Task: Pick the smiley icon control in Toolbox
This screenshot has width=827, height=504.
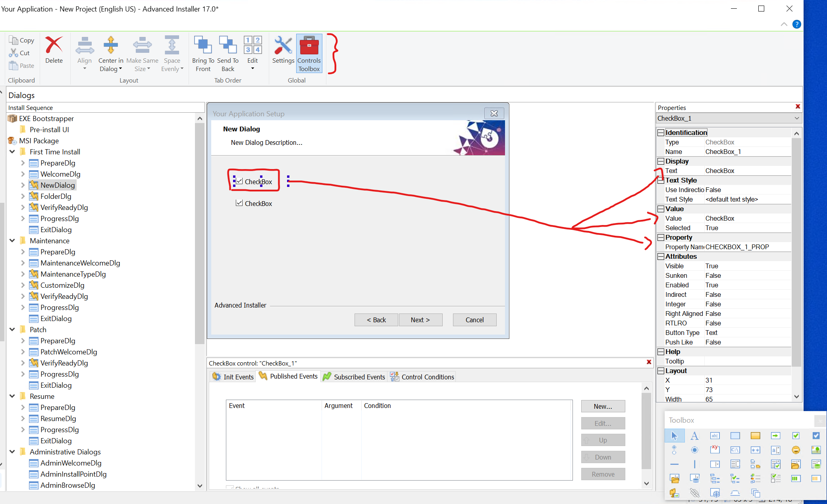Action: pos(796,450)
